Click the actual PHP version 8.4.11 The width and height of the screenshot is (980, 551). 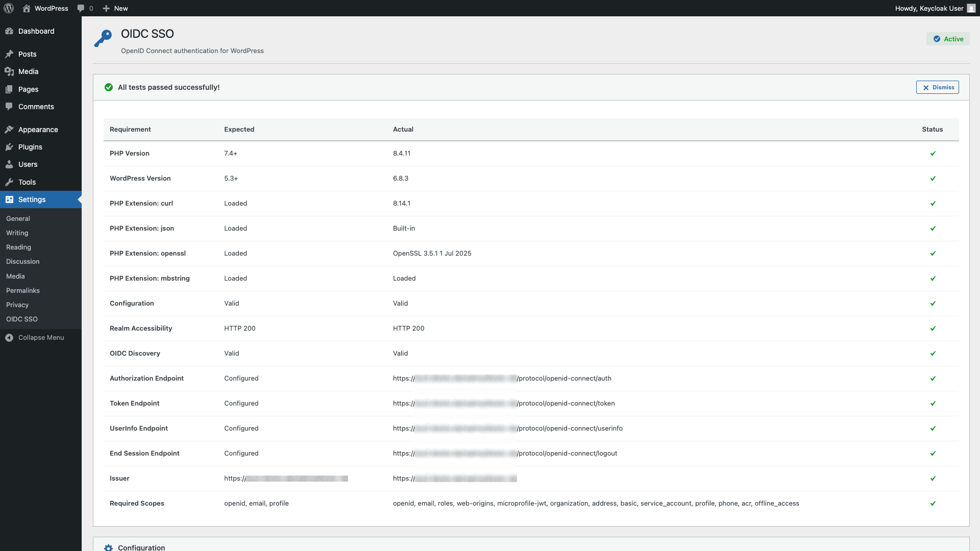(402, 154)
